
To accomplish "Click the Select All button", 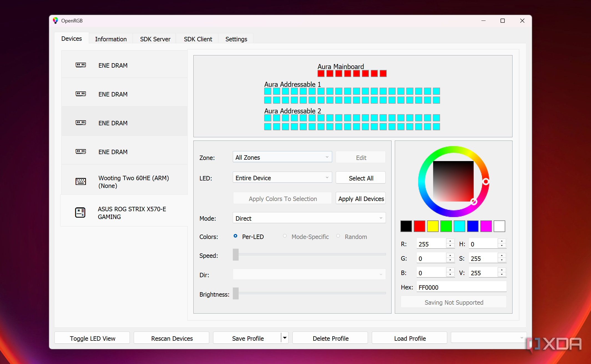I will (361, 178).
